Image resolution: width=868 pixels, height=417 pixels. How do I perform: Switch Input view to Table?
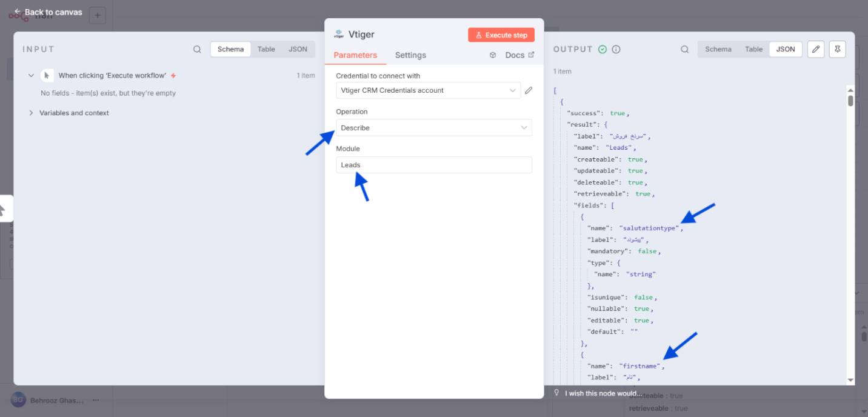pos(266,49)
